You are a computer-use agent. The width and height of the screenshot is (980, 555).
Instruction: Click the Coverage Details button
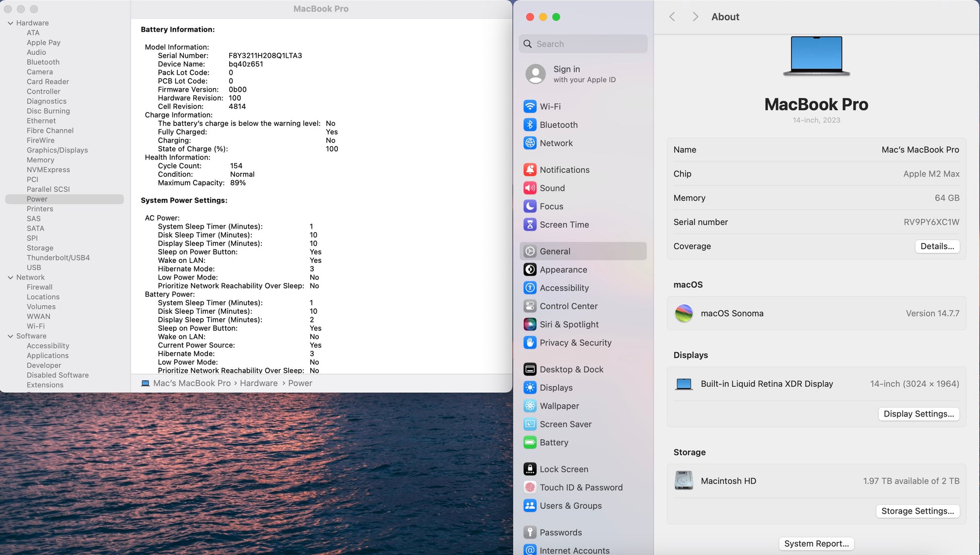coord(937,246)
